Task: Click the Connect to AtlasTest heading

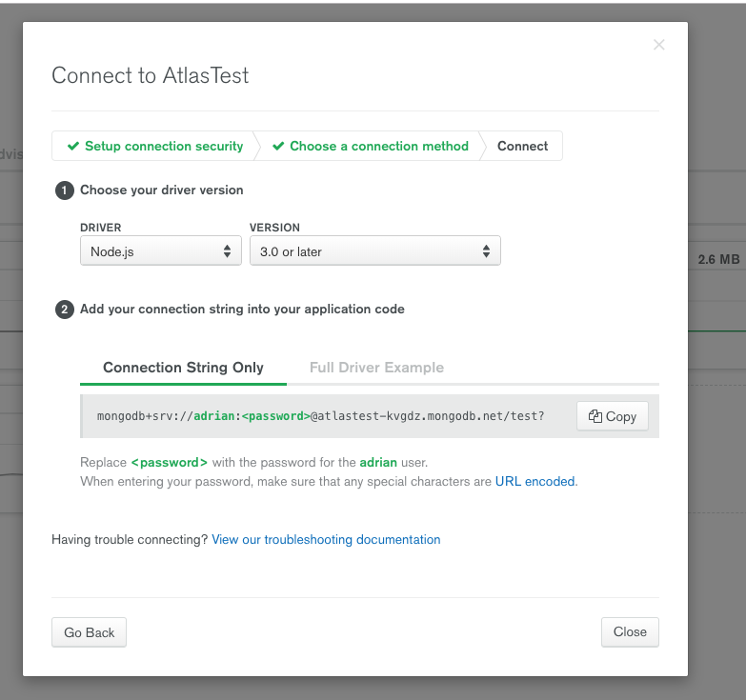Action: point(151,75)
